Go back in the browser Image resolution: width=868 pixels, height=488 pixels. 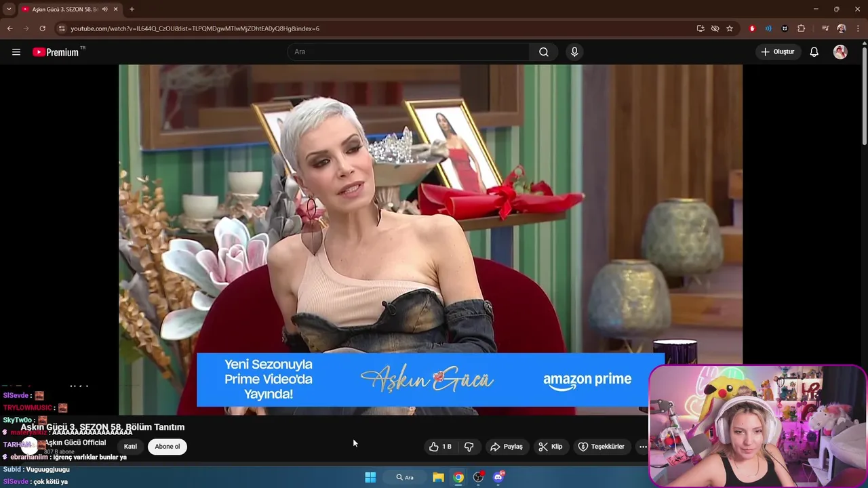pyautogui.click(x=10, y=28)
